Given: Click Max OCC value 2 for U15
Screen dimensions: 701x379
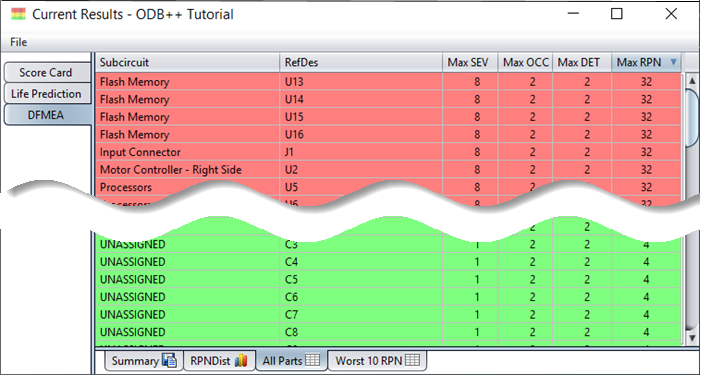Looking at the screenshot, I should pos(532,117).
